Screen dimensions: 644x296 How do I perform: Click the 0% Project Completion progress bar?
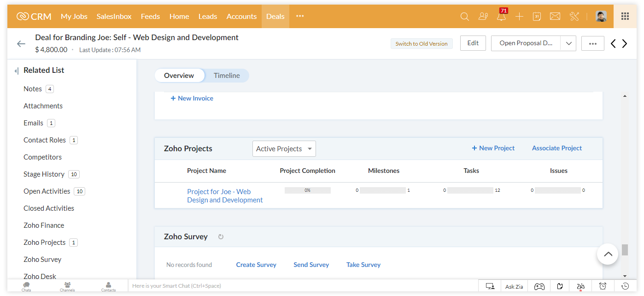(x=308, y=190)
